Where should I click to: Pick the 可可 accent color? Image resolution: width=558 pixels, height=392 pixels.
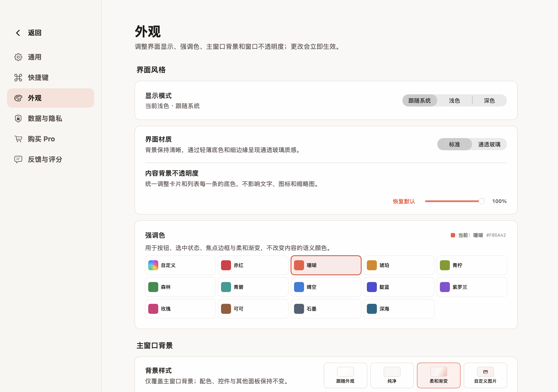(253, 309)
